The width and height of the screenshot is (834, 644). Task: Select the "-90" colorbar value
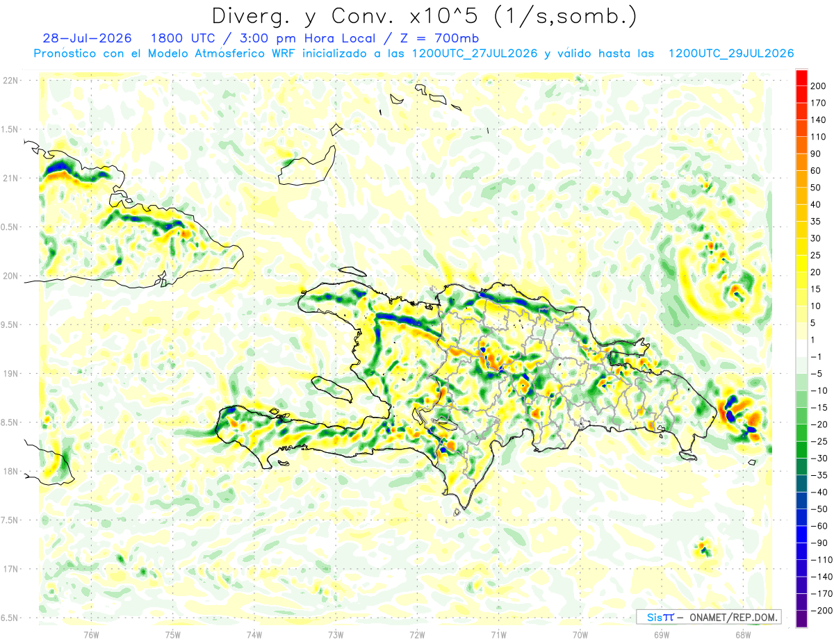[818, 543]
